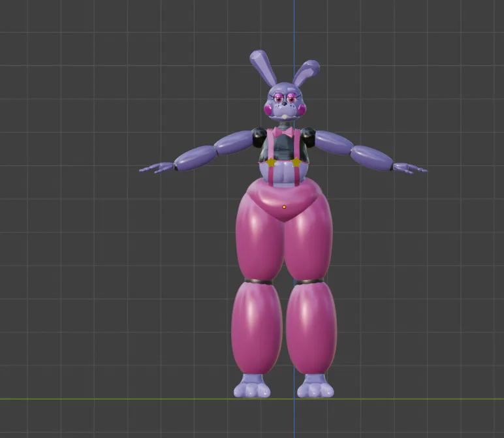Click the pink lower leg on the right

pos(311,328)
